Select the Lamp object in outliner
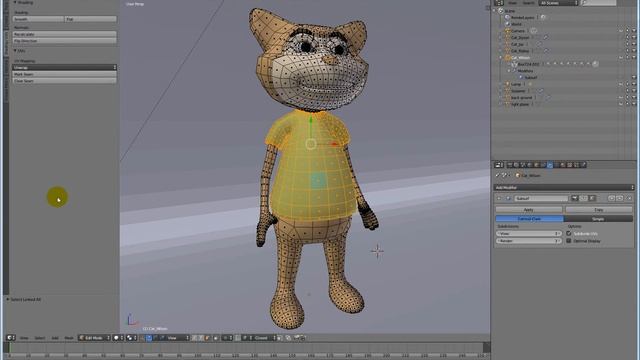This screenshot has height=360, width=640. point(516,84)
